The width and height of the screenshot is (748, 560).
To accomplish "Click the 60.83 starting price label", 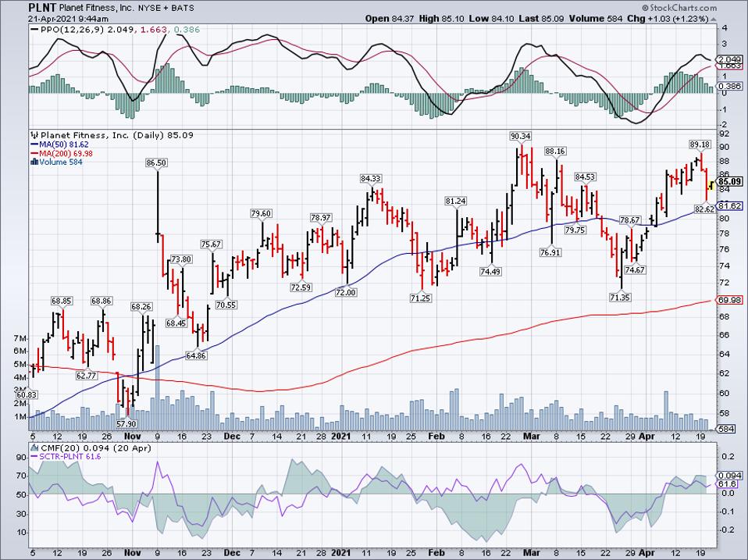I will (x=27, y=395).
